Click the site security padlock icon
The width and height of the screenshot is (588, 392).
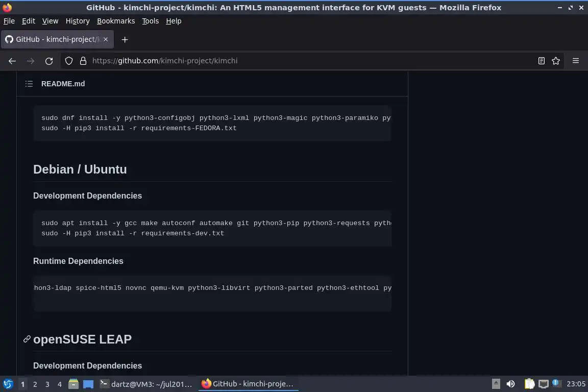pyautogui.click(x=83, y=61)
